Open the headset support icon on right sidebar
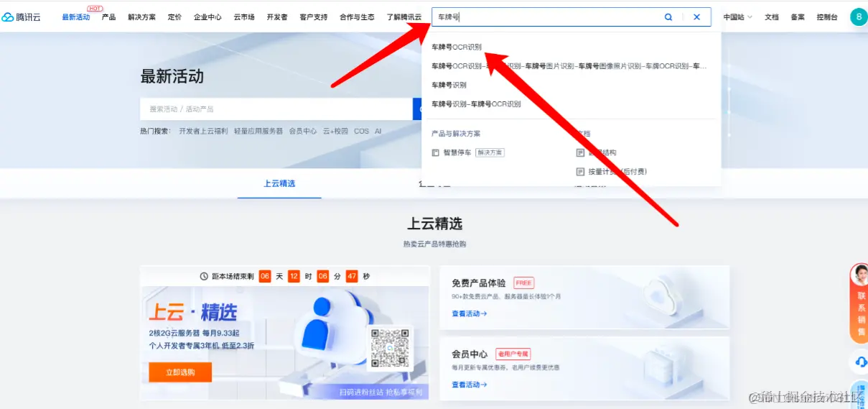 point(860,362)
